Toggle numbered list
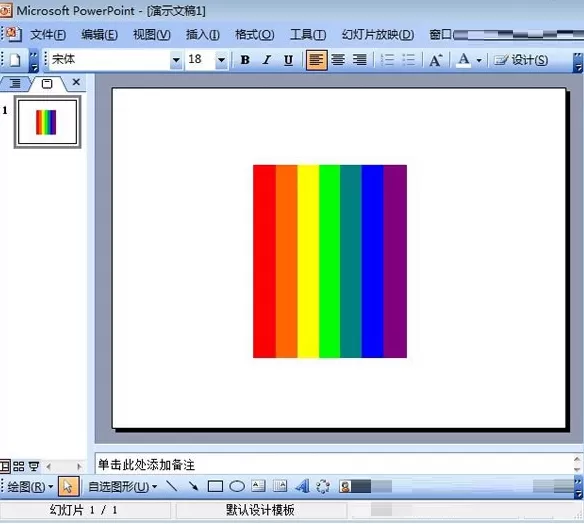The width and height of the screenshot is (584, 524). point(387,60)
